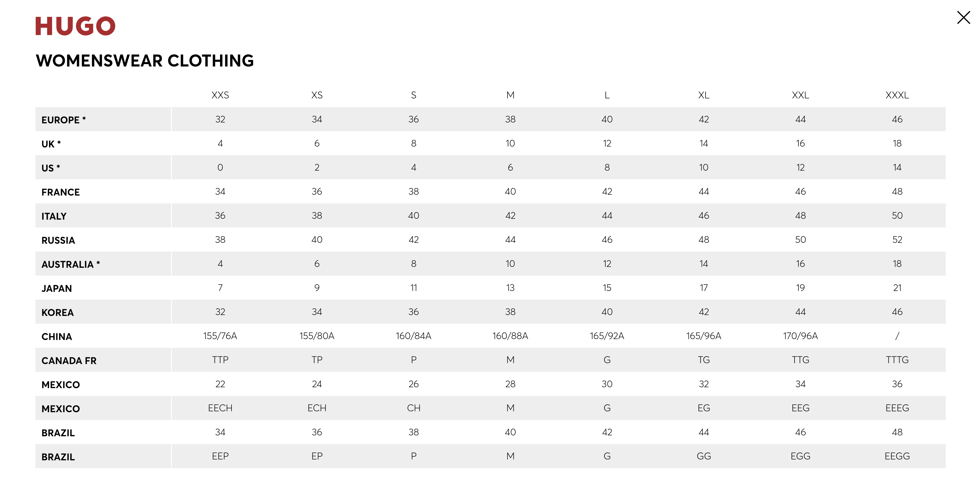Click the Japan size 13 cell
The image size is (980, 488).
510,288
